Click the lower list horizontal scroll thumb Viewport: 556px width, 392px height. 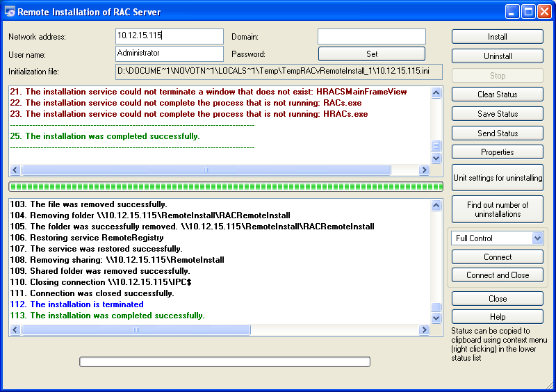[x=136, y=330]
